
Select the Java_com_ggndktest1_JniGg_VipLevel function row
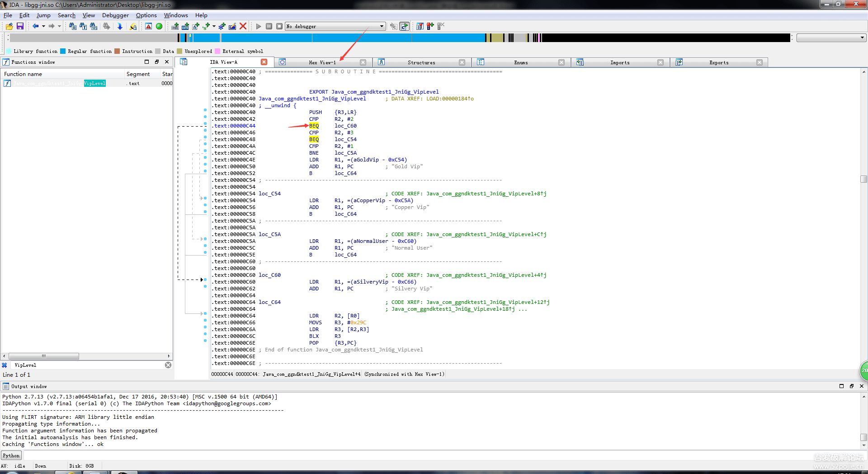86,83
